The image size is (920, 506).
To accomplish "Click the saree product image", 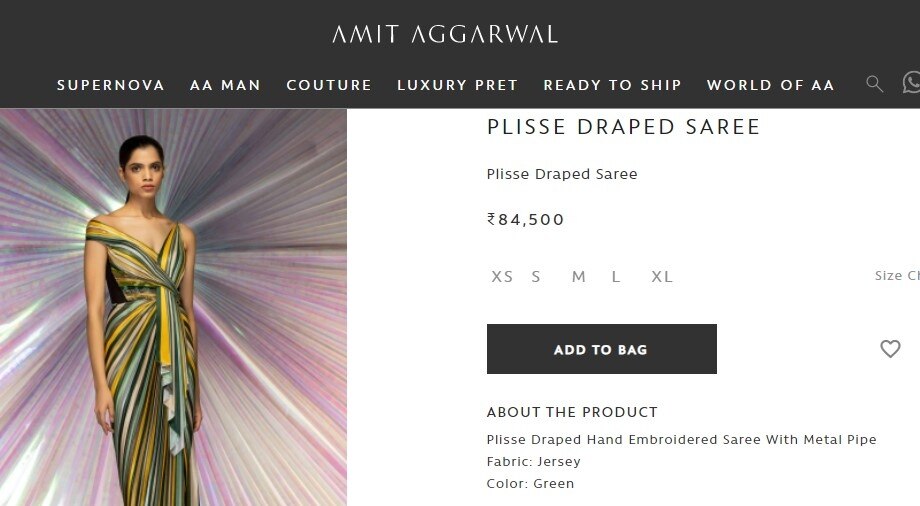I will [x=173, y=307].
